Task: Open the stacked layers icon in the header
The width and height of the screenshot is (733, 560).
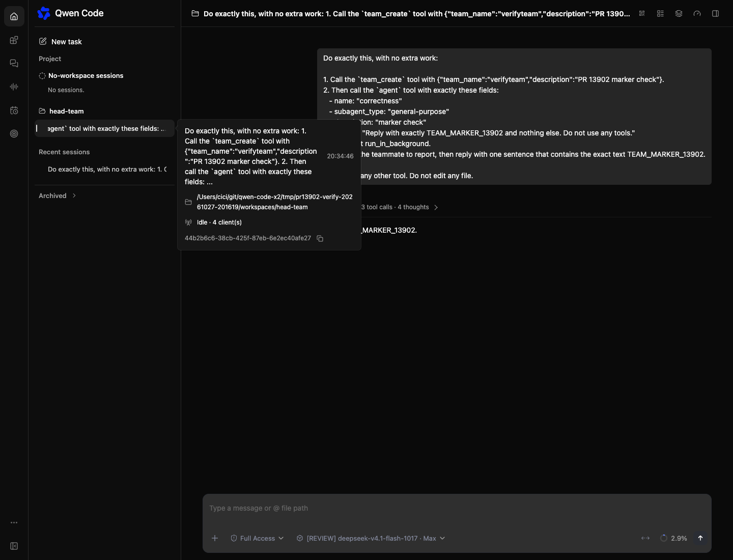Action: click(679, 14)
